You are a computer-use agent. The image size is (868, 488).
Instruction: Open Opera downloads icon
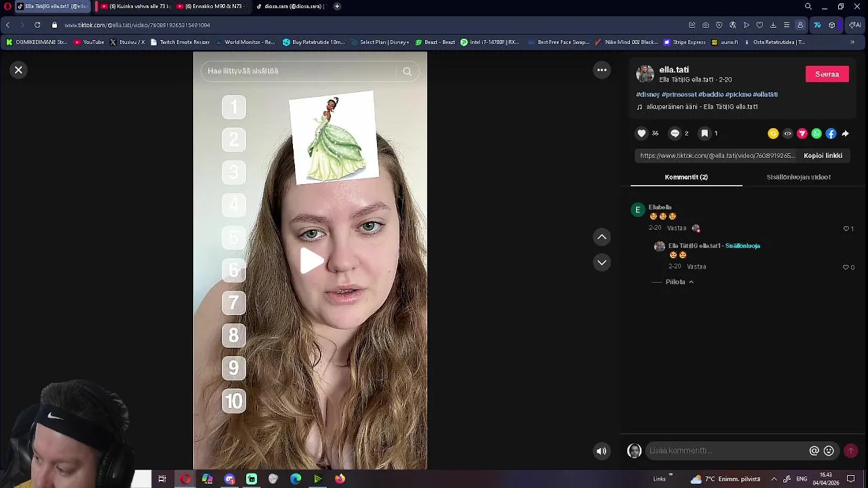coord(773,25)
